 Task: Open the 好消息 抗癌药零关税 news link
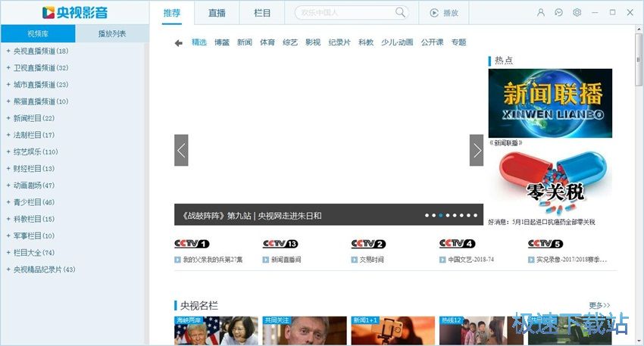point(541,222)
